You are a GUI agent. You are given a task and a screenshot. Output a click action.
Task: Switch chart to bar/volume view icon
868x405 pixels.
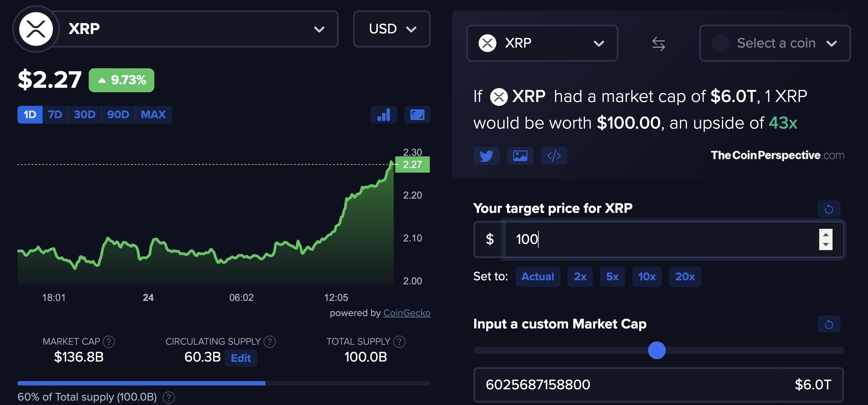pos(383,115)
